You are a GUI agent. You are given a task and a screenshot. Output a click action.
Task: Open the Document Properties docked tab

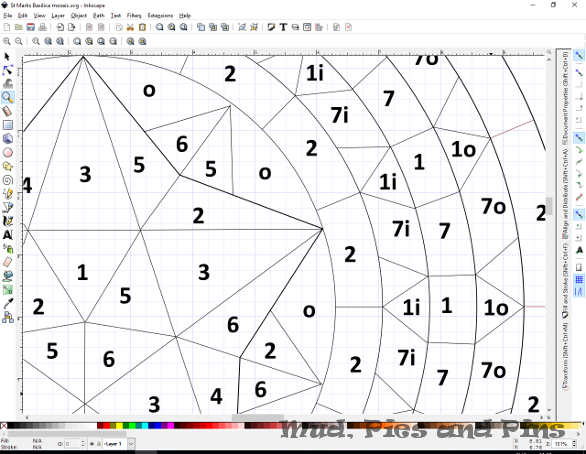pos(565,98)
